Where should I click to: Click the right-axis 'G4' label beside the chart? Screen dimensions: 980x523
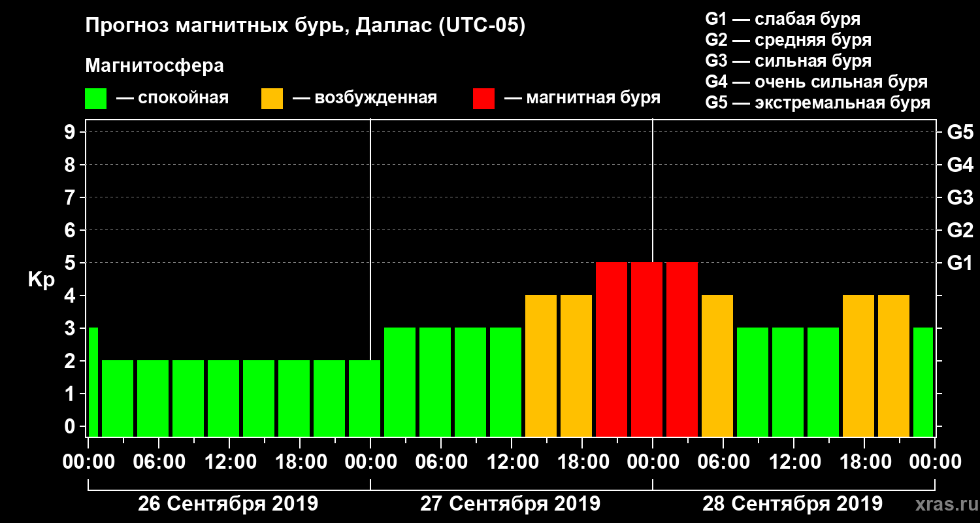[x=960, y=165]
